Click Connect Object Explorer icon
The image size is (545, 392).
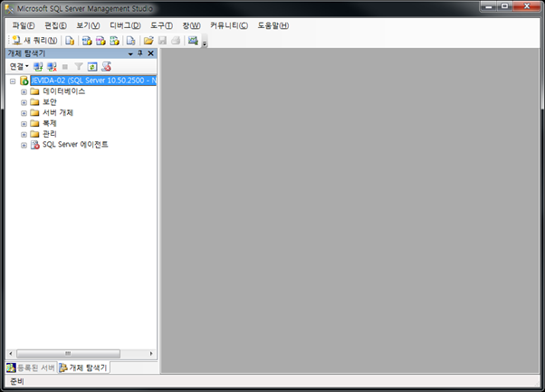pyautogui.click(x=38, y=66)
